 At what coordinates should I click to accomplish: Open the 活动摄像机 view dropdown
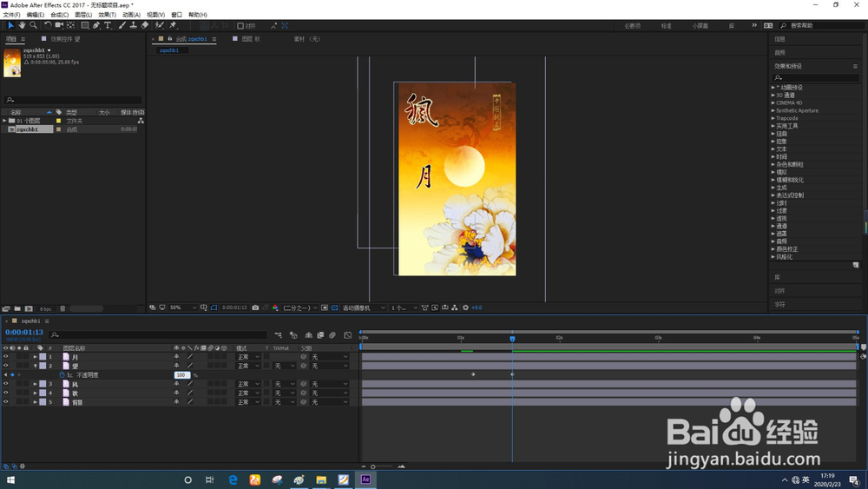(x=364, y=307)
